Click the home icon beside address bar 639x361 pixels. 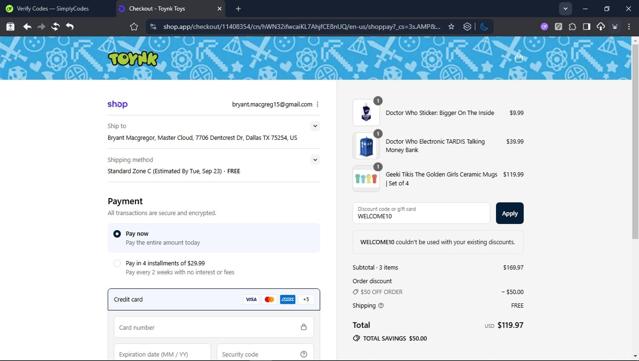click(x=134, y=26)
